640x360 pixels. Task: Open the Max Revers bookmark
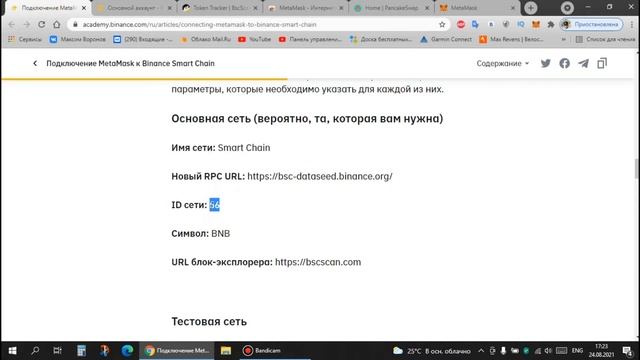click(x=511, y=39)
